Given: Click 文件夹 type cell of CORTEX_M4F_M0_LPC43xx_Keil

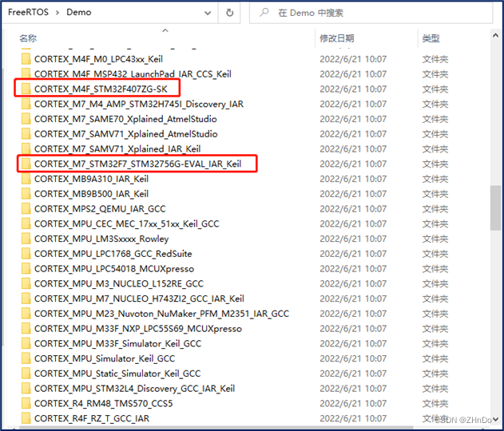Looking at the screenshot, I should [435, 59].
